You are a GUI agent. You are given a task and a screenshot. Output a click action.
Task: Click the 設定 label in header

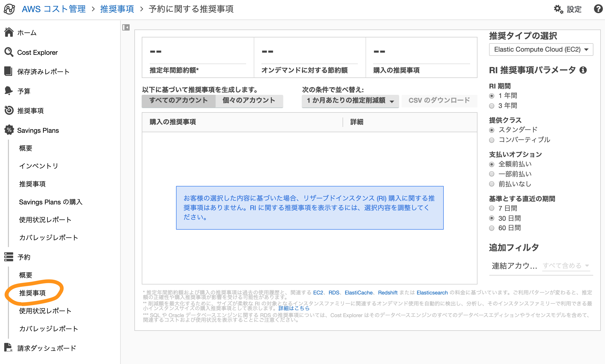coord(574,9)
